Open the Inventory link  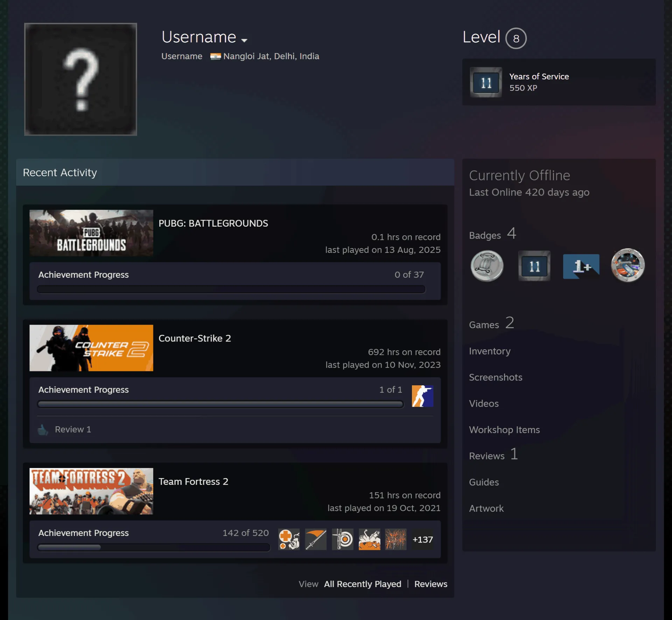point(490,351)
